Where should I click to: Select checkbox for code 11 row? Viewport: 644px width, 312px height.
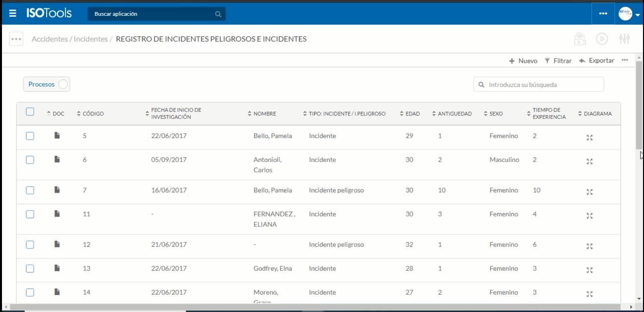tap(30, 214)
